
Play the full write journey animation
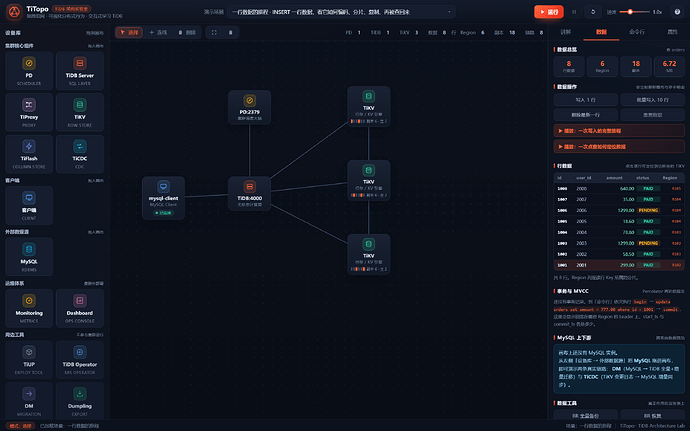click(619, 131)
